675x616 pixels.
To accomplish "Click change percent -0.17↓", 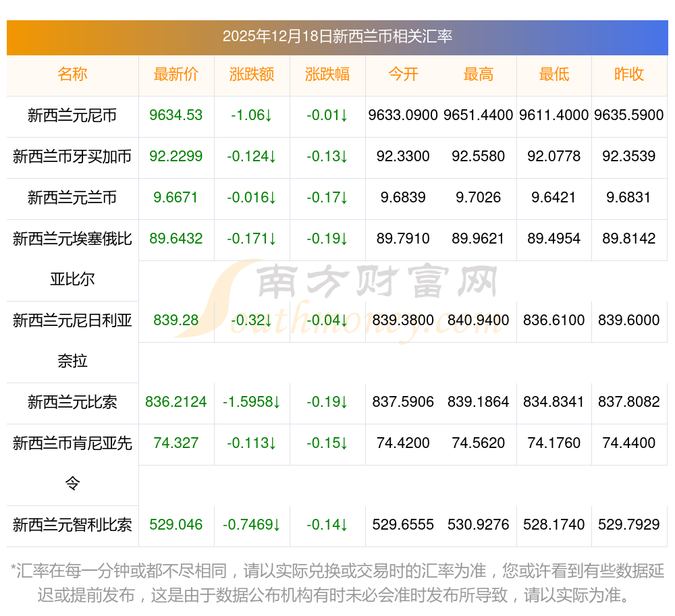I will coord(327,197).
